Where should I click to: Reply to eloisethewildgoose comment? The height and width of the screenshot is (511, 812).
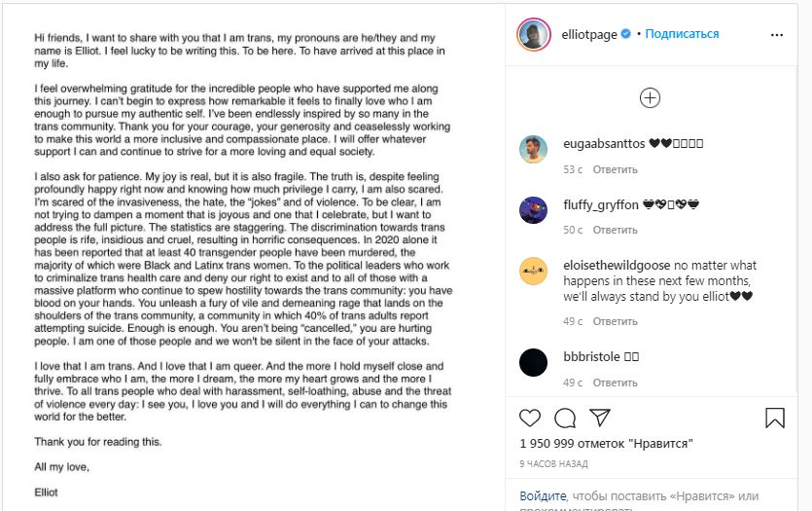tap(615, 321)
